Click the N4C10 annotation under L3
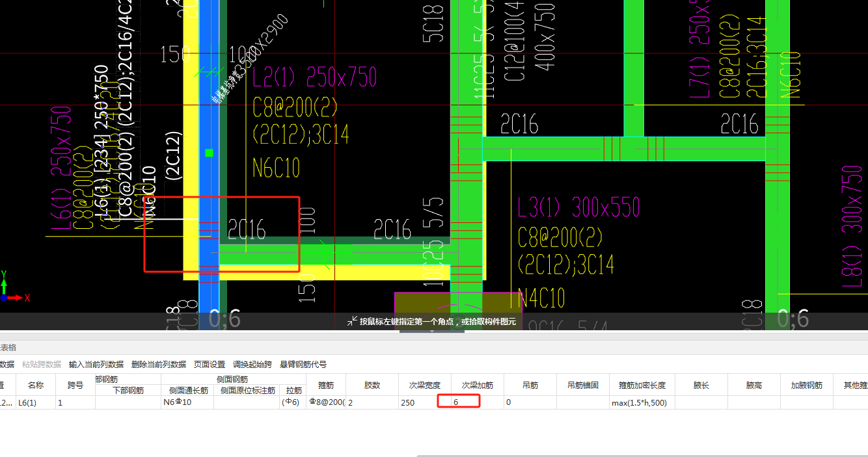Image resolution: width=868 pixels, height=457 pixels. 541,298
